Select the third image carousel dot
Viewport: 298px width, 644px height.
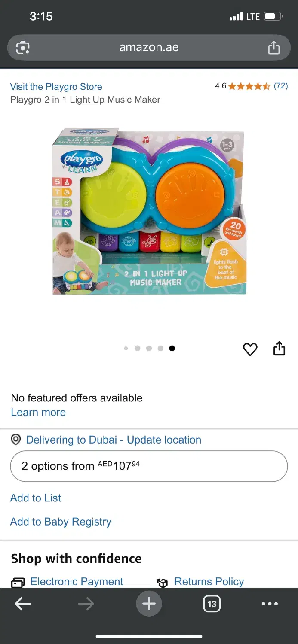149,348
